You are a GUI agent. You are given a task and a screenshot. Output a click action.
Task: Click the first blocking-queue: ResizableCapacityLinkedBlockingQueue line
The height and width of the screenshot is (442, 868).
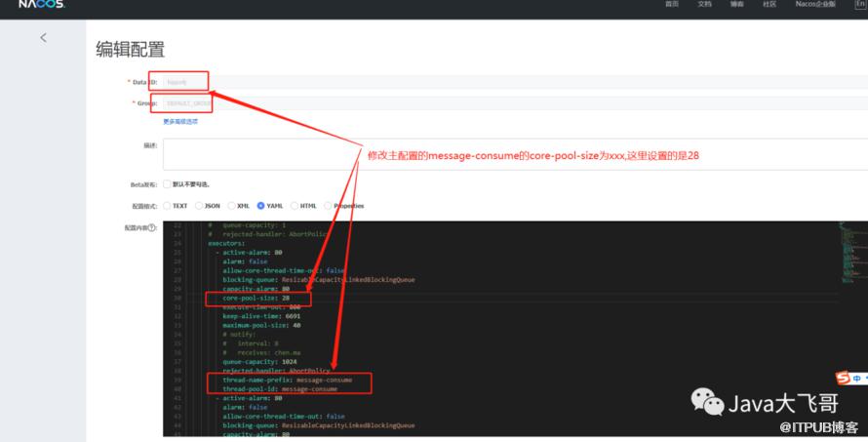coord(319,280)
